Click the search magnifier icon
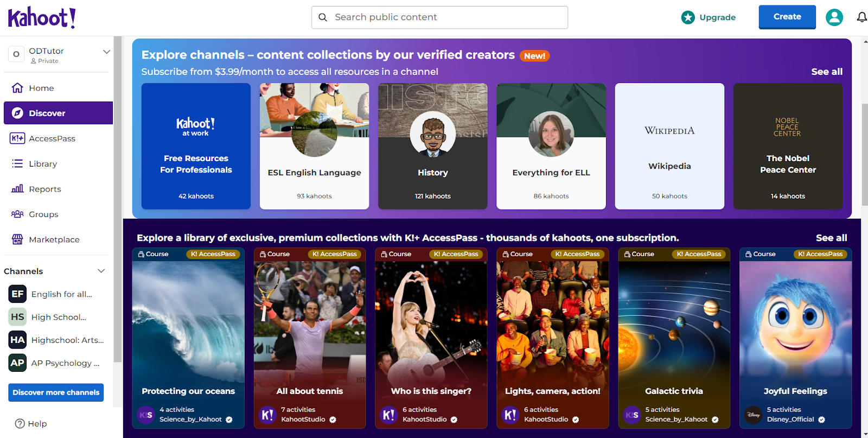Image resolution: width=868 pixels, height=438 pixels. 323,17
